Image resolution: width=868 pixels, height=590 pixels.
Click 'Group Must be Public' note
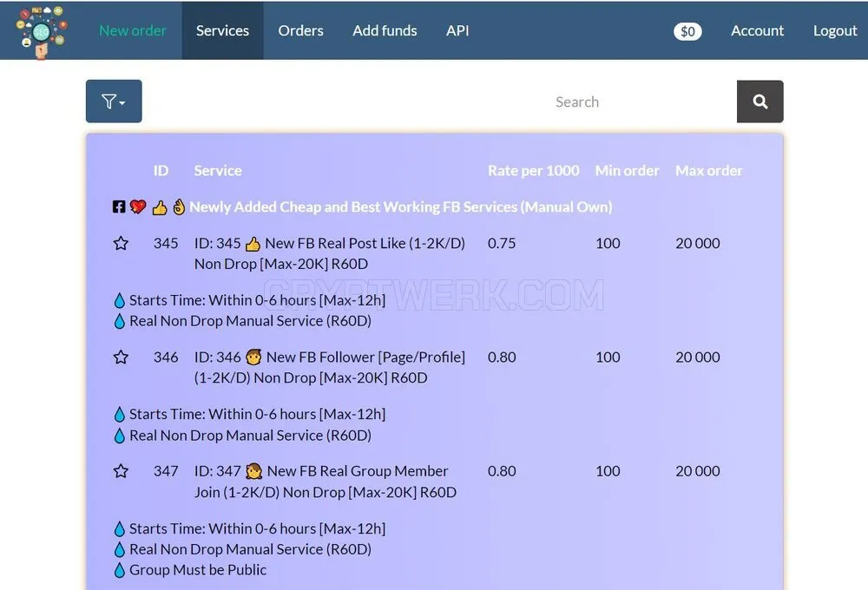(x=198, y=570)
